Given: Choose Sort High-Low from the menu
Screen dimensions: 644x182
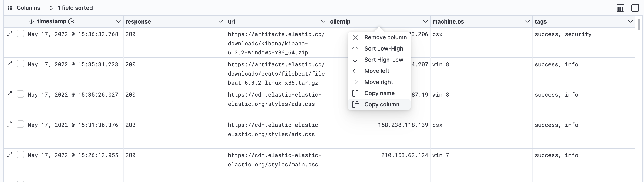Looking at the screenshot, I should 379,60.
